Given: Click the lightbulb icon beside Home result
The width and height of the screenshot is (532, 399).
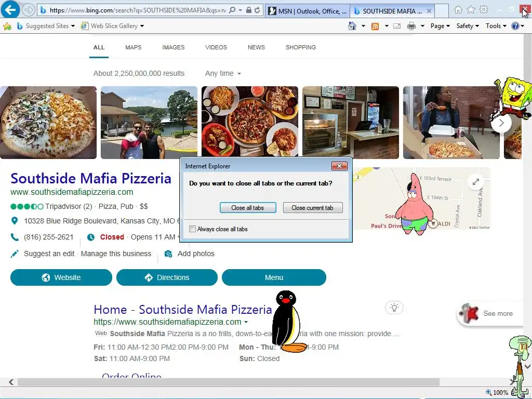Looking at the screenshot, I should [394, 308].
